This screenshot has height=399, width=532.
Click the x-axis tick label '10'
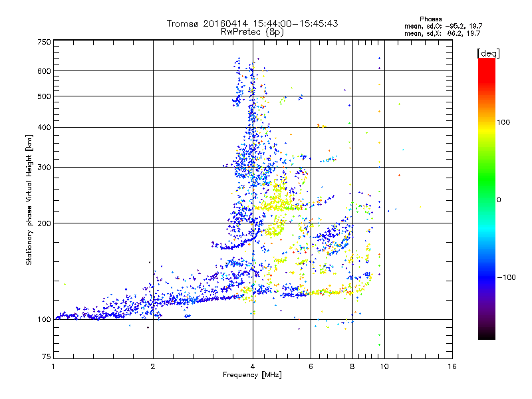(384, 366)
